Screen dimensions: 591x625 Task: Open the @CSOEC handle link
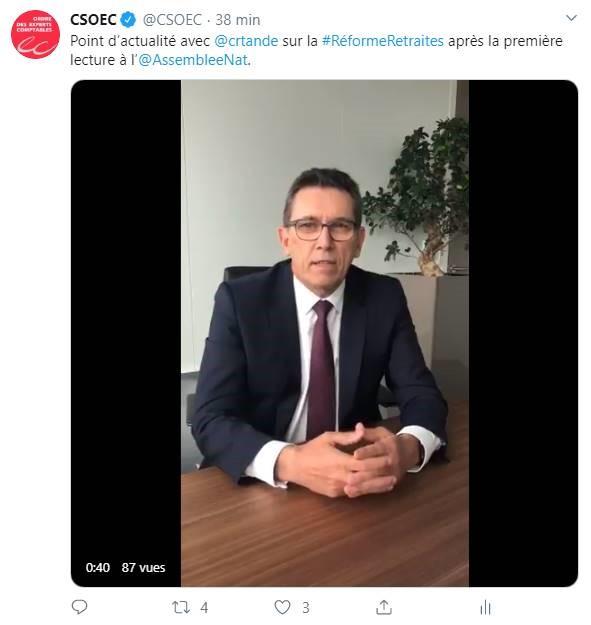pyautogui.click(x=172, y=20)
